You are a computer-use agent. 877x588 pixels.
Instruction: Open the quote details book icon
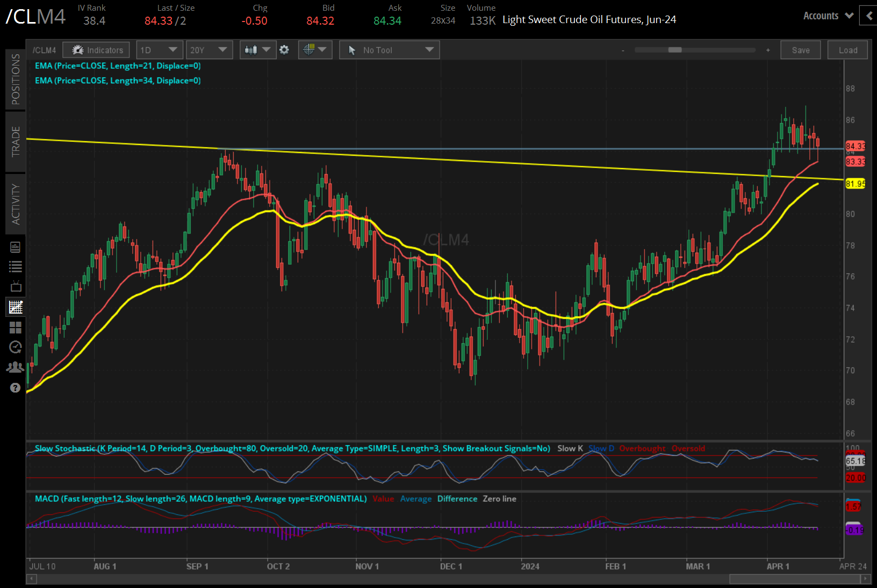click(16, 247)
